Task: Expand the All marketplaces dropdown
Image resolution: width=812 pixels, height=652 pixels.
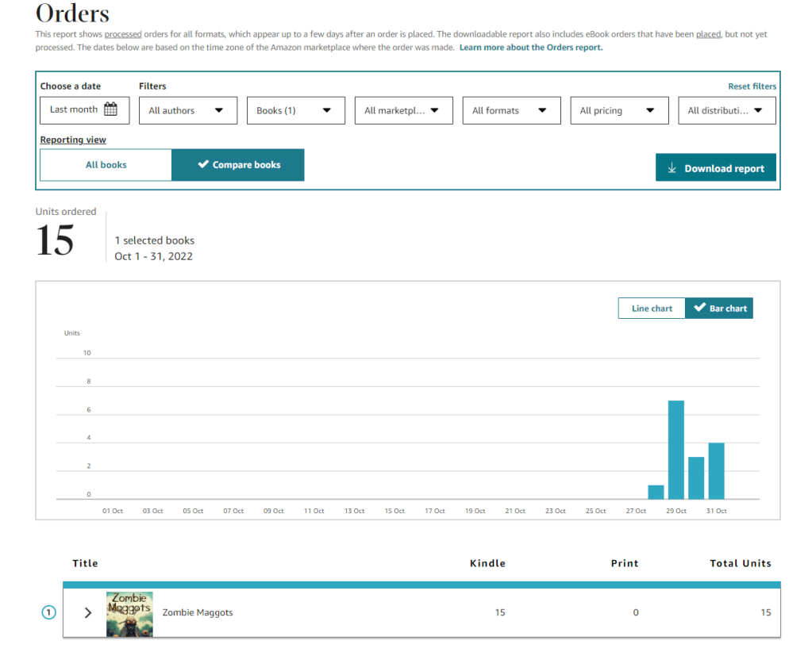Action: pyautogui.click(x=403, y=110)
